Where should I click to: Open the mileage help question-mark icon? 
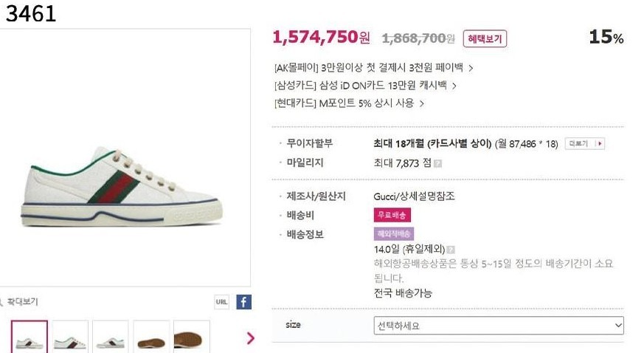coord(437,163)
